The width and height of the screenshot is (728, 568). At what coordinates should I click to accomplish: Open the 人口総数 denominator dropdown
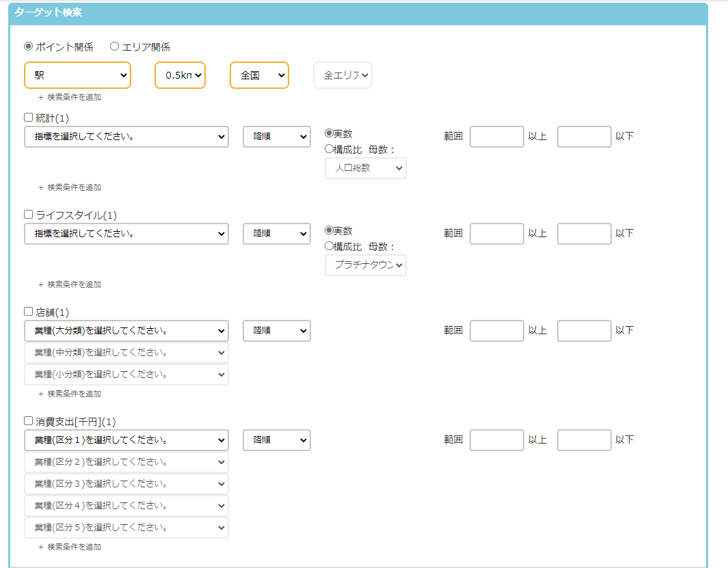click(x=365, y=168)
